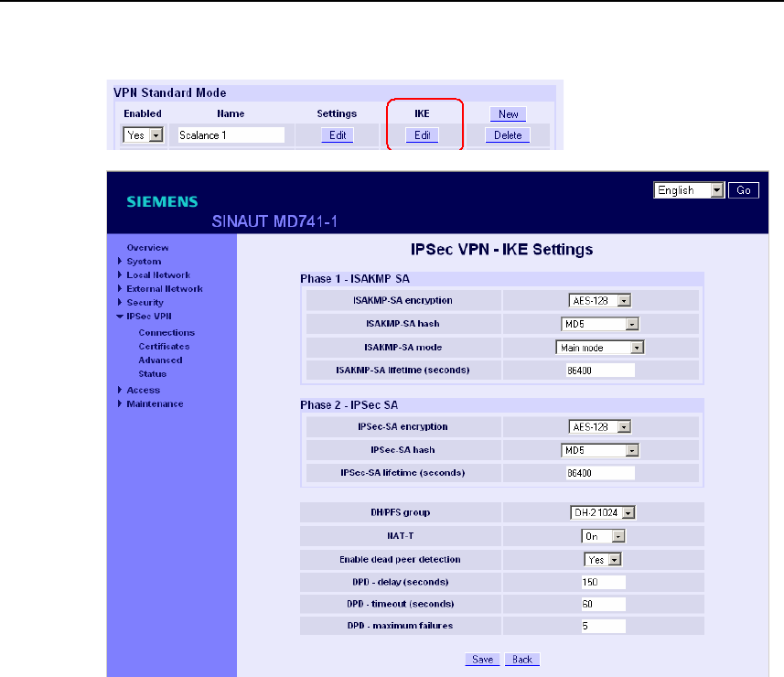Select the System sidebar label
784x677 pixels.
pos(144,262)
